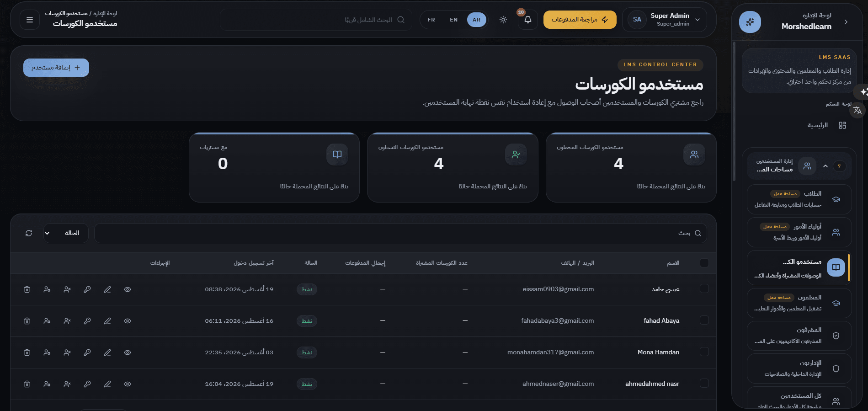
Task: Go to الرئيسية in the sidebar
Action: tap(818, 125)
